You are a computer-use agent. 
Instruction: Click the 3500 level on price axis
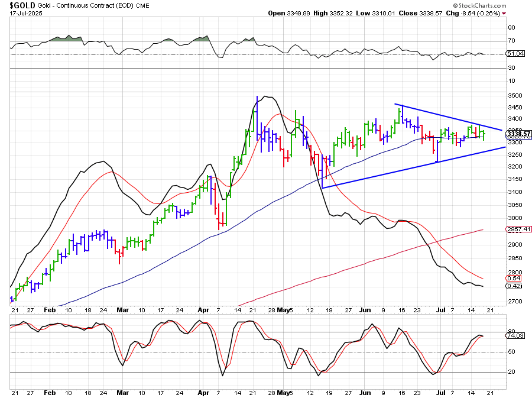[x=514, y=95]
